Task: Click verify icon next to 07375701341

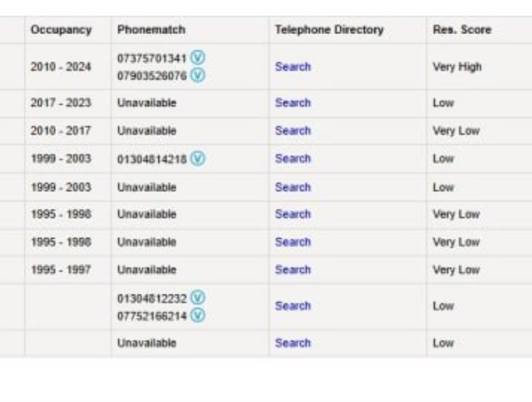Action: 197,57
